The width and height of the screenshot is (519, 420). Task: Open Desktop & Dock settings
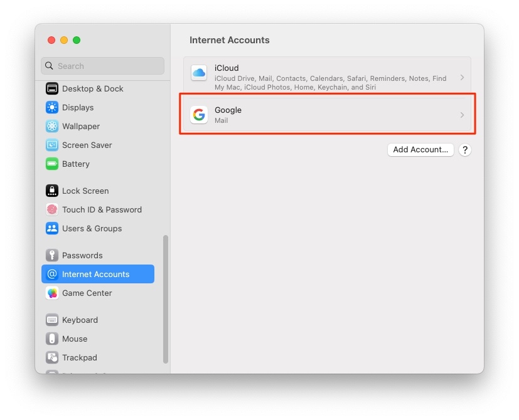[93, 88]
